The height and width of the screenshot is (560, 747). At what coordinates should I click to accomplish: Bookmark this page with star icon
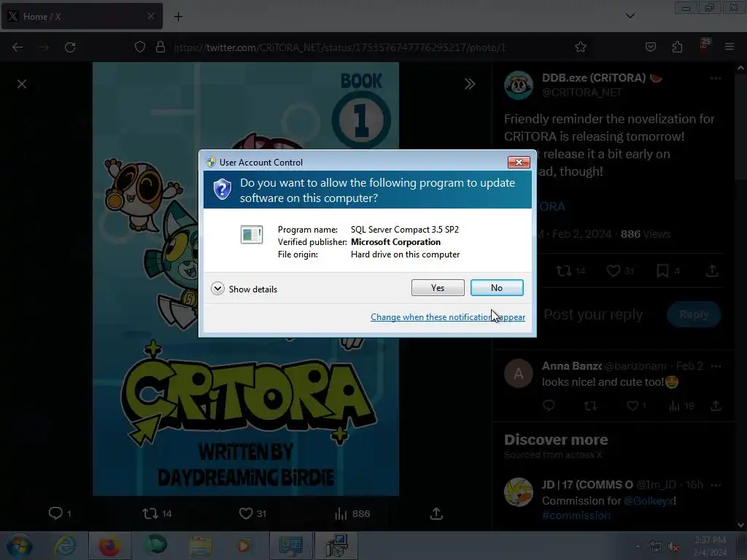click(580, 47)
